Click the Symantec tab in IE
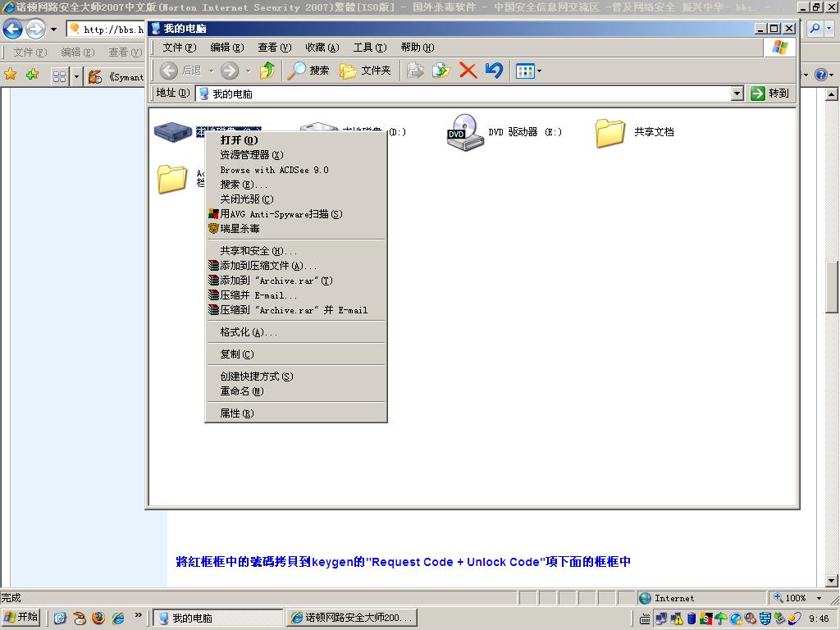Screen dimensions: 840x630 (116, 77)
